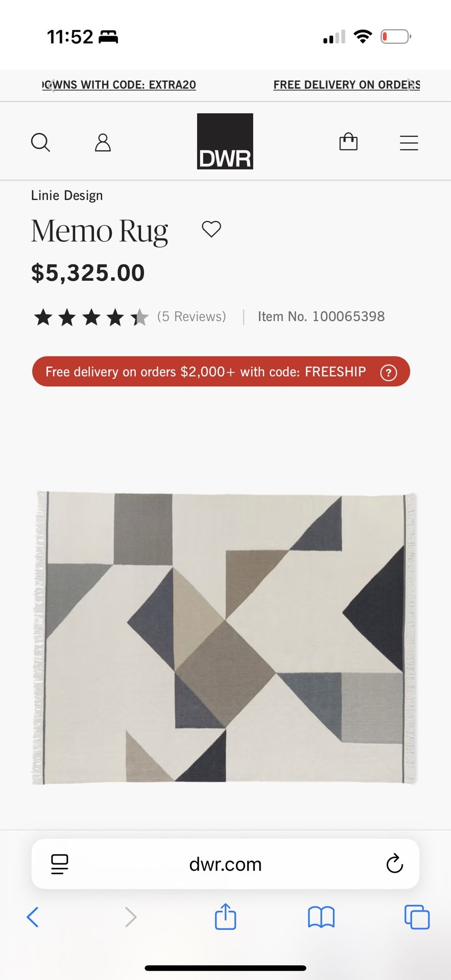Share this page using the Safari share icon
The image size is (451, 980).
(225, 916)
